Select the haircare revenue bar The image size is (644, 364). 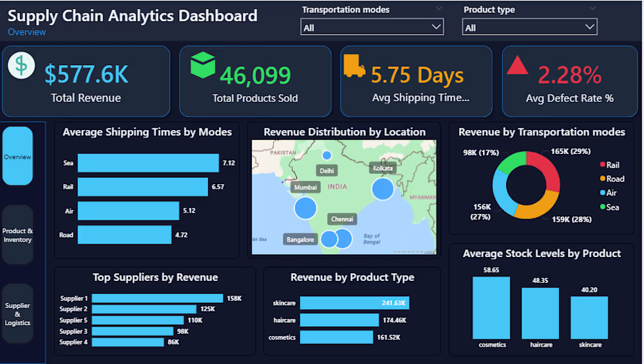click(339, 320)
